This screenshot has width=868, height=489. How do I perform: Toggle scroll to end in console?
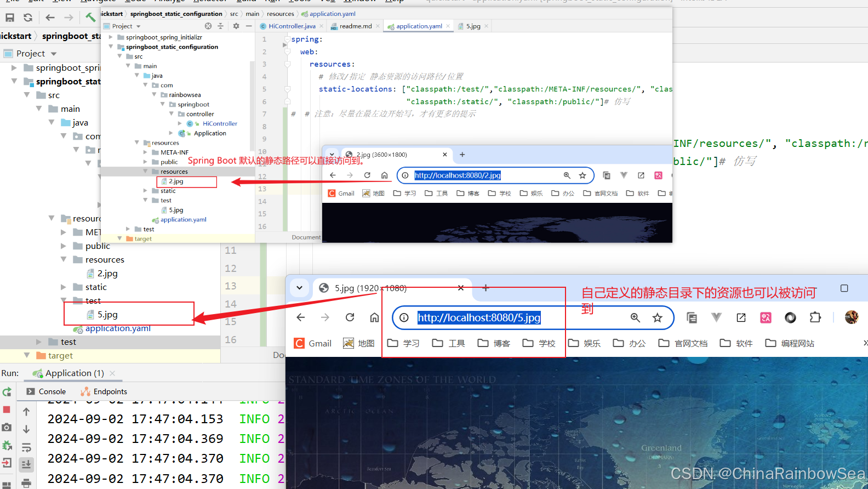(26, 465)
